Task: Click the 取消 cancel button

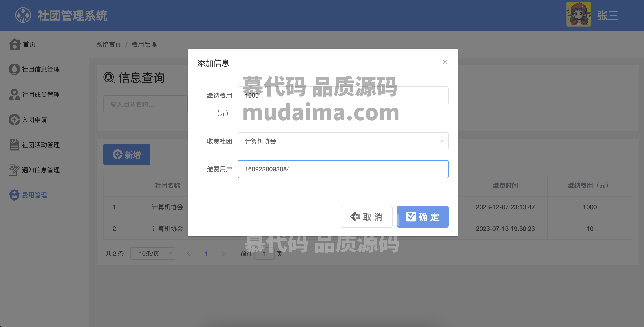Action: click(366, 217)
